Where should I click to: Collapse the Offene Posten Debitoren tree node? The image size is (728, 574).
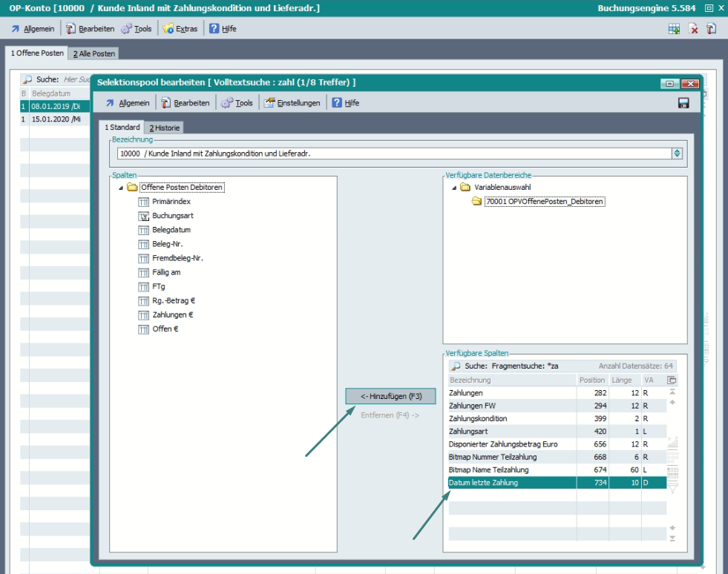[121, 188]
